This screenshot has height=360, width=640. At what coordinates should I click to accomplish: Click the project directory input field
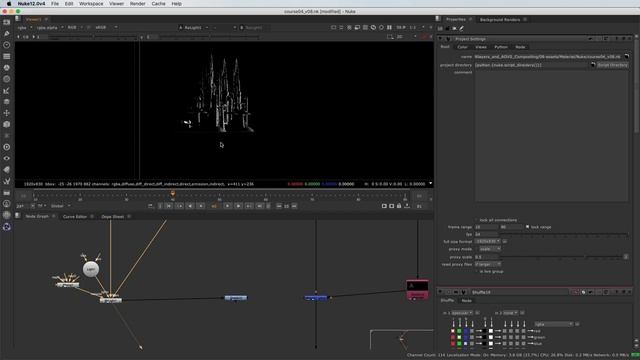click(532, 65)
